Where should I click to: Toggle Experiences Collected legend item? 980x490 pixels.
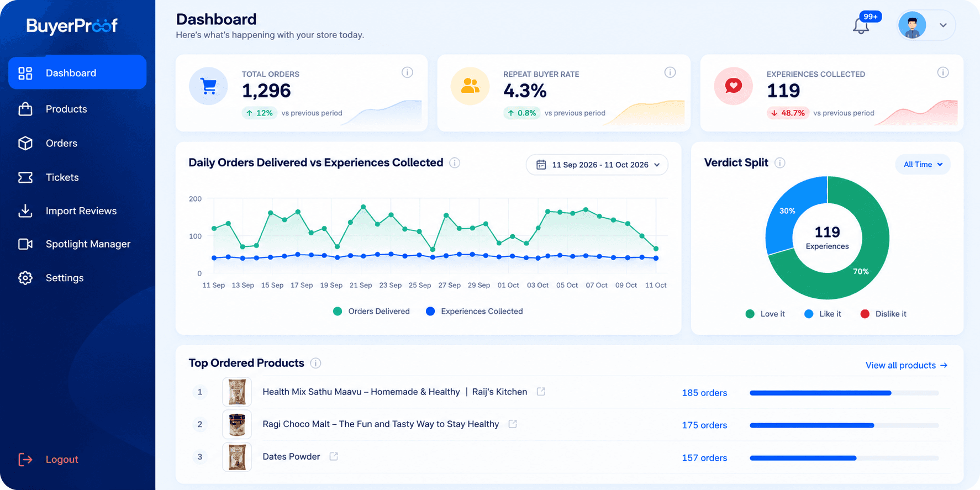click(475, 312)
